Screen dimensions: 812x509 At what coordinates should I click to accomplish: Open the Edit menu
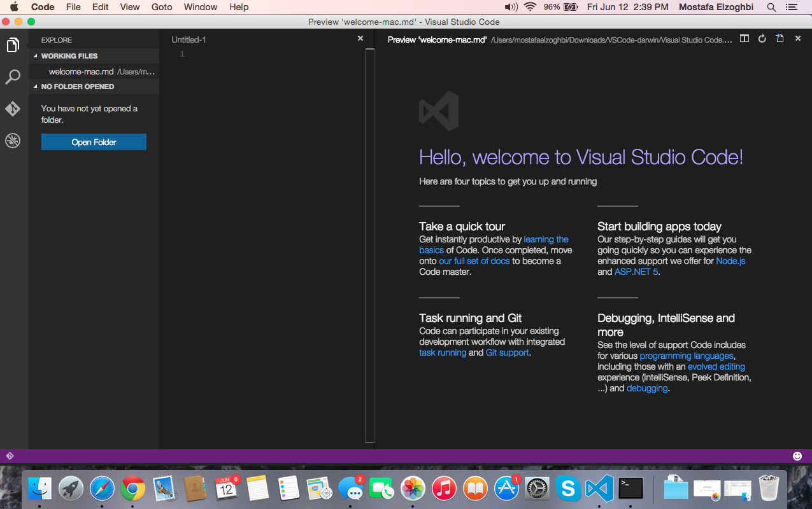(100, 7)
